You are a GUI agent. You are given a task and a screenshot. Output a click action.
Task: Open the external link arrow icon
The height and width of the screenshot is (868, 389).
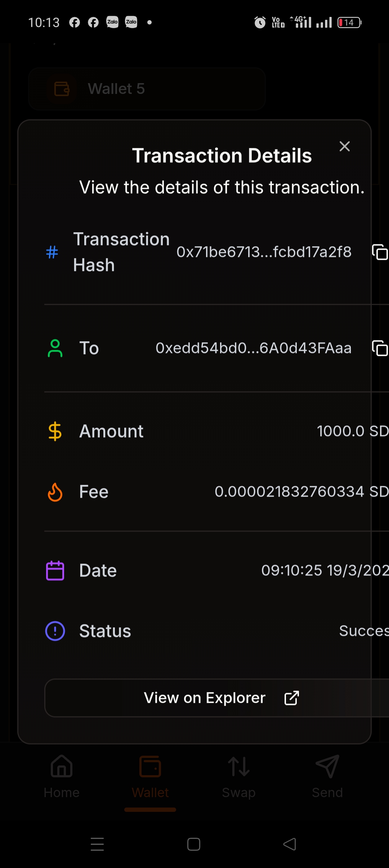point(292,698)
